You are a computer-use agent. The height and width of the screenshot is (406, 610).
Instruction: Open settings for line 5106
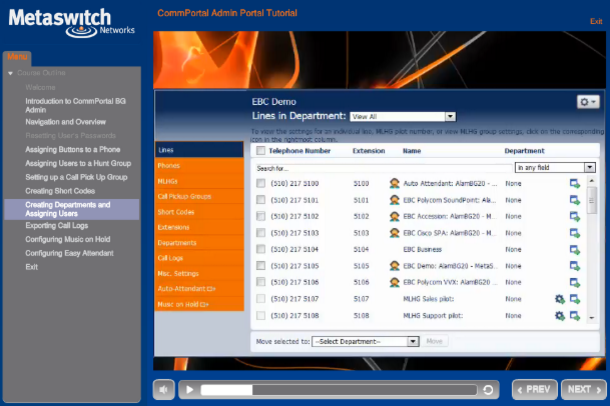pyautogui.click(x=575, y=282)
